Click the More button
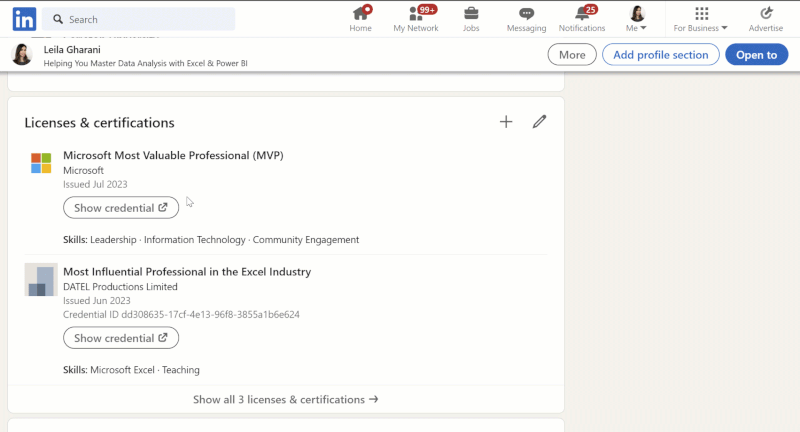 click(x=572, y=55)
